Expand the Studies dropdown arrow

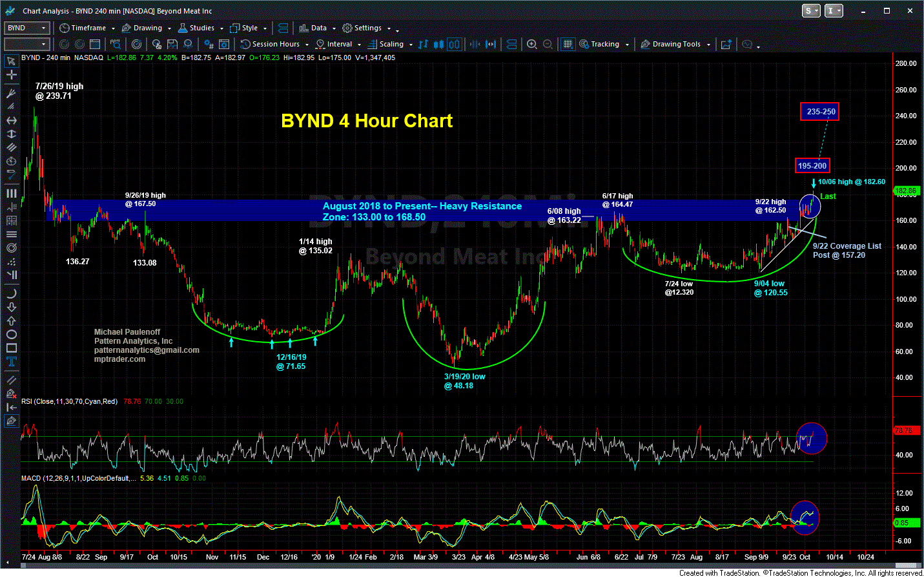click(x=221, y=28)
